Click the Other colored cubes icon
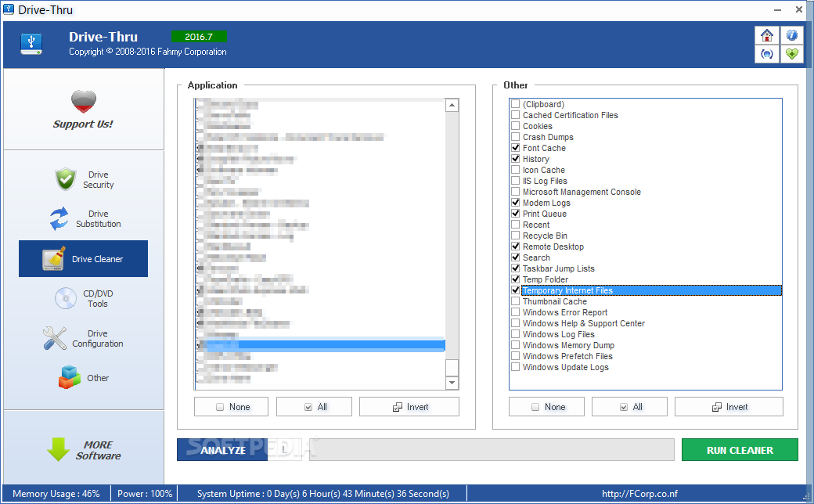This screenshot has width=814, height=504. [x=70, y=377]
